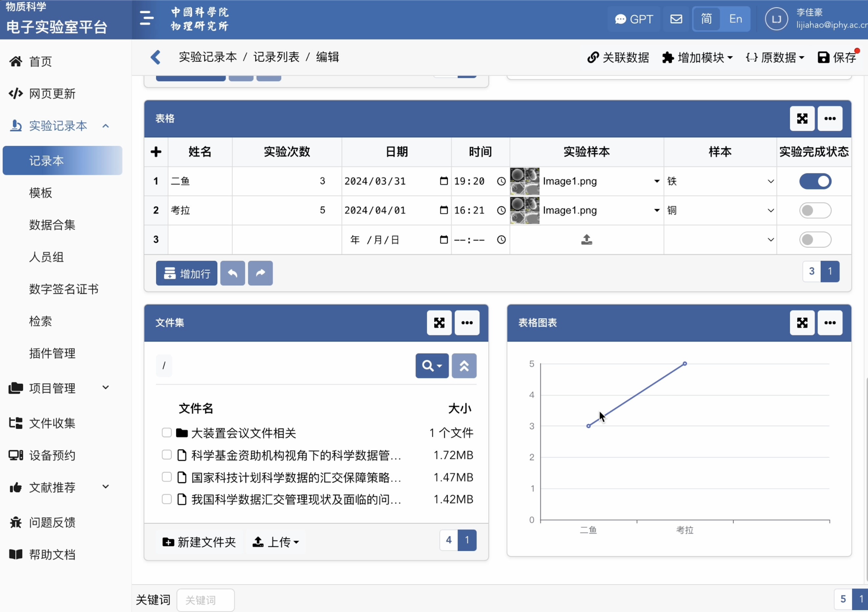Click the 新建文件夹 button
Viewport: 868px width, 612px height.
click(199, 542)
